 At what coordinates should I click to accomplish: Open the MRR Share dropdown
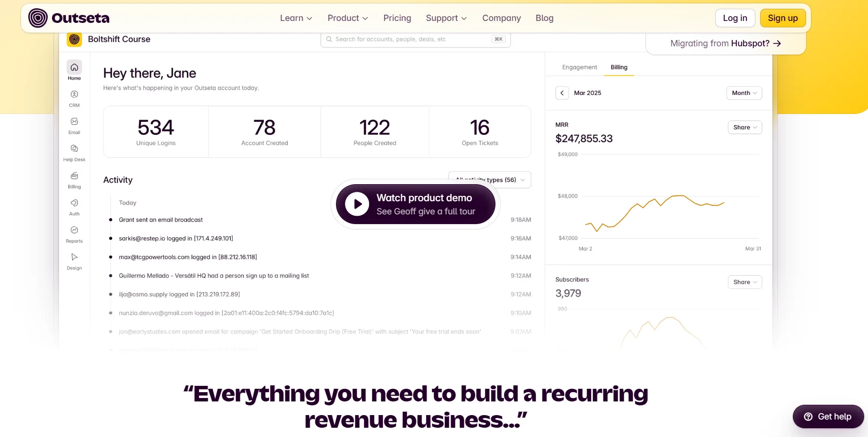[744, 127]
